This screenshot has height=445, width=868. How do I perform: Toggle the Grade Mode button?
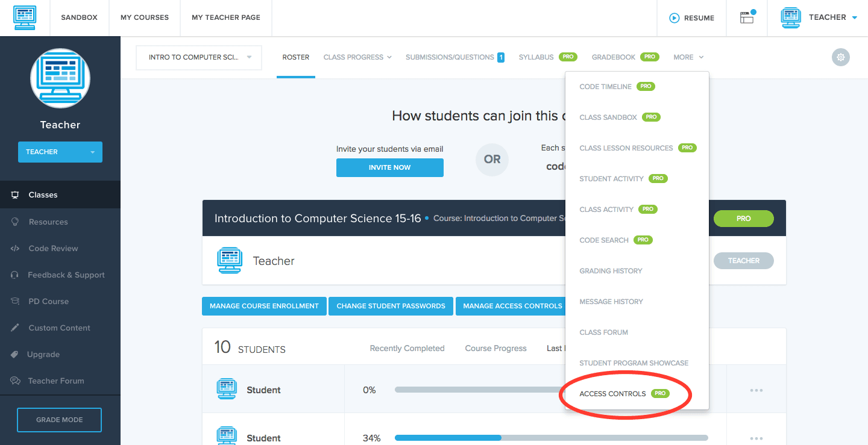[60, 420]
